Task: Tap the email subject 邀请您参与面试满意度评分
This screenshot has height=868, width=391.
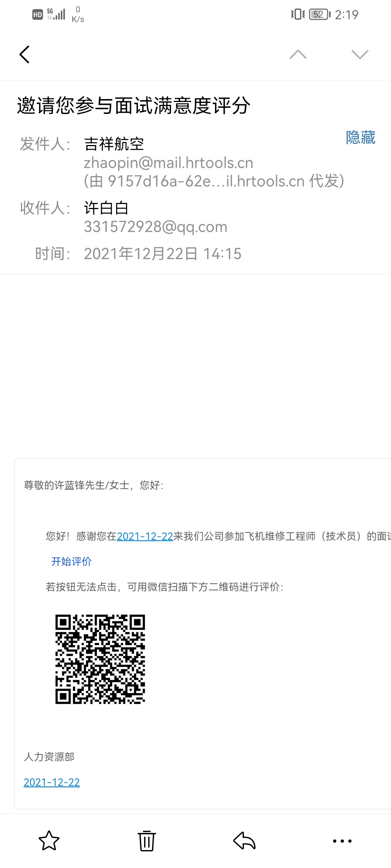Action: [x=134, y=106]
